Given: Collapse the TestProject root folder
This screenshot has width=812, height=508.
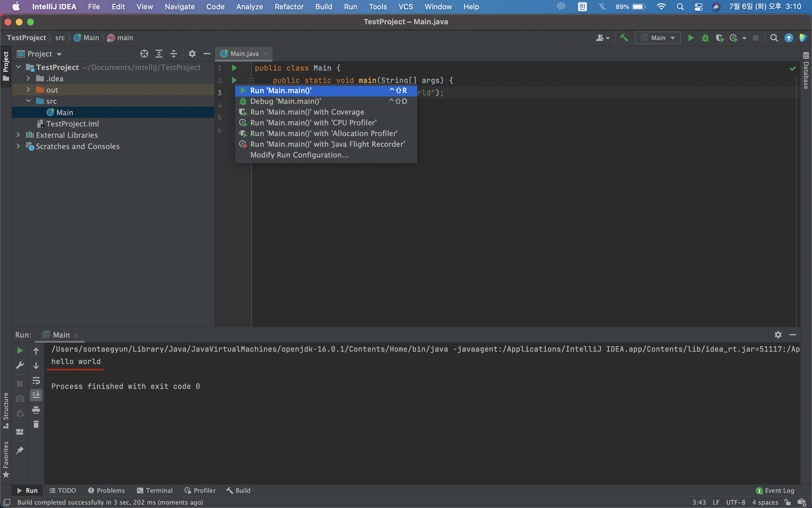Looking at the screenshot, I should [x=18, y=67].
